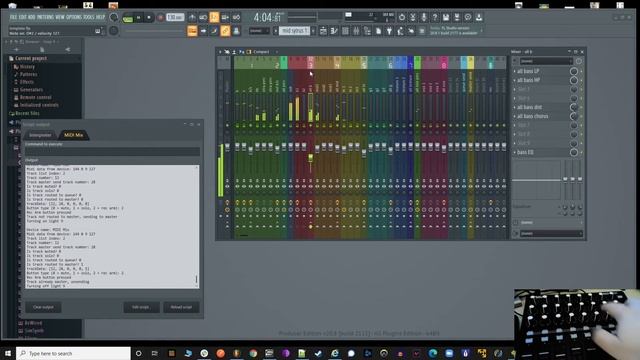The image size is (640, 360).
Task: Select the MIDI Mix tab
Action: tap(73, 135)
